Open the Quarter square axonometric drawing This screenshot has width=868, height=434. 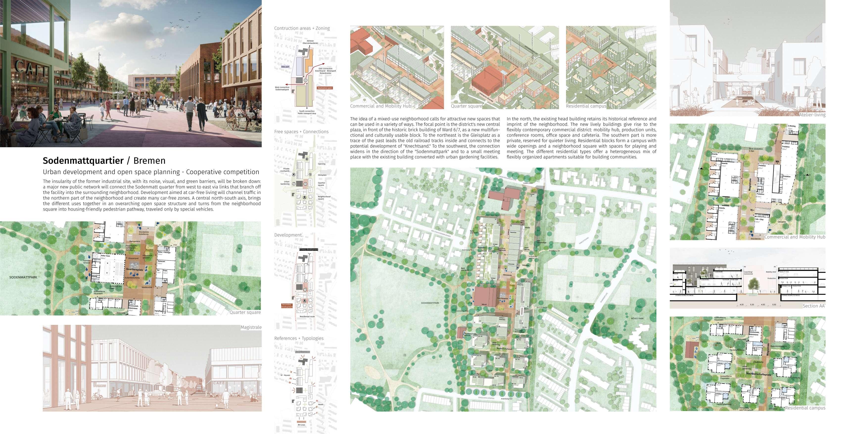[505, 67]
